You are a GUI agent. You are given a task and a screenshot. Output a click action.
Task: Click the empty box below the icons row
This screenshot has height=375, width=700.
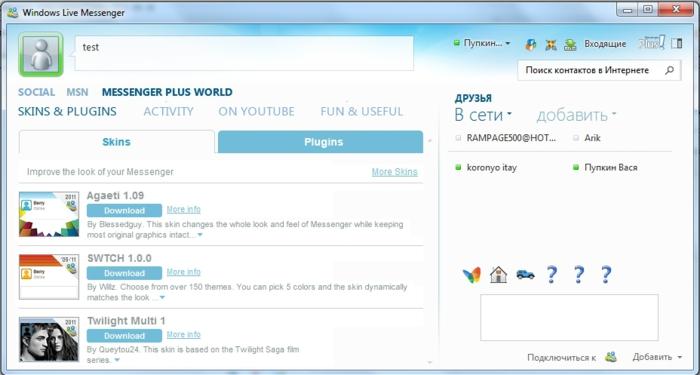569,317
